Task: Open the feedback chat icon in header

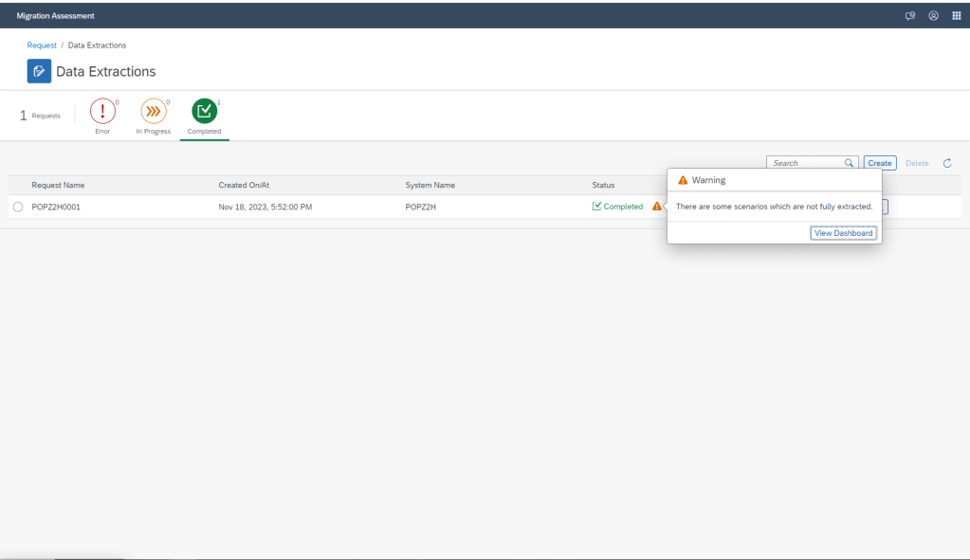Action: pos(909,15)
